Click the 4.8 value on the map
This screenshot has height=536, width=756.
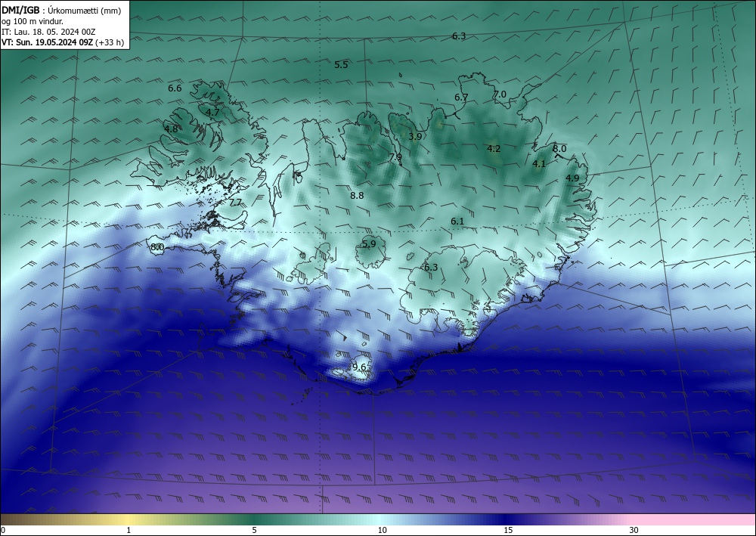(171, 129)
